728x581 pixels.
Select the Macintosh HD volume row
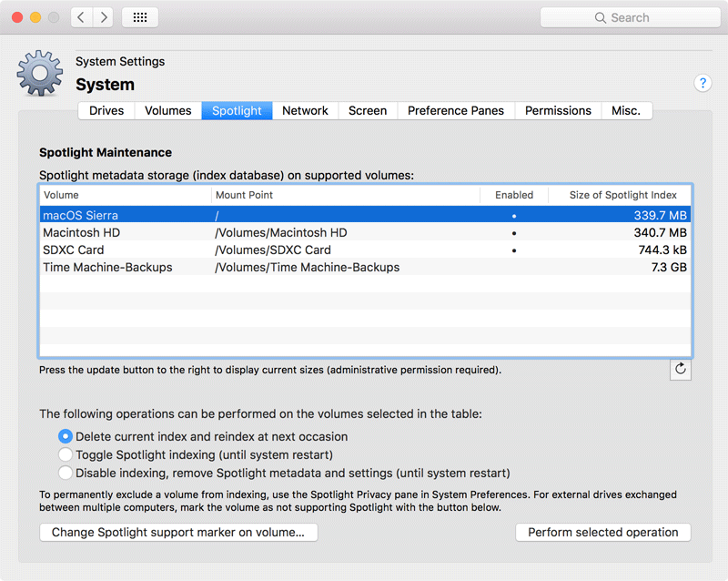click(366, 232)
